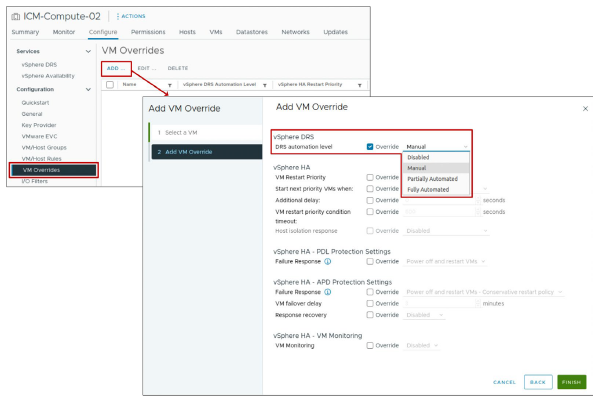Open Host isolation response dropdown
Image resolution: width=600 pixels, height=402 pixels.
click(447, 231)
